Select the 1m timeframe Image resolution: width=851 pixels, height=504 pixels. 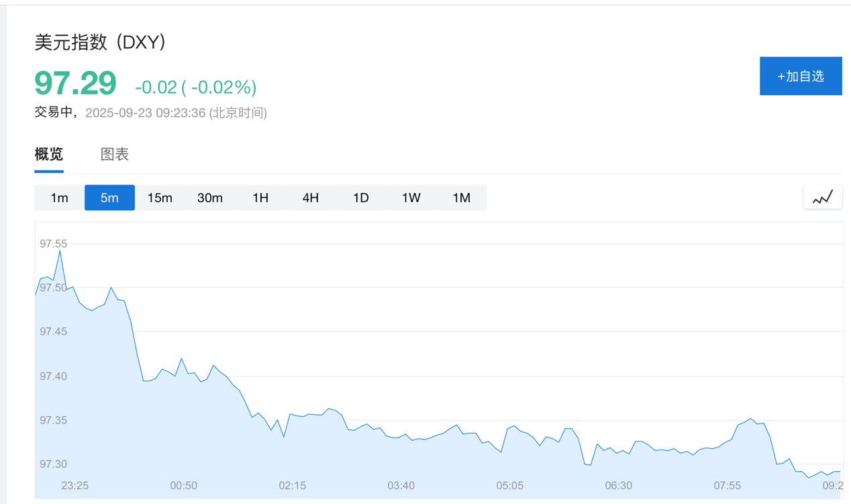click(x=59, y=198)
